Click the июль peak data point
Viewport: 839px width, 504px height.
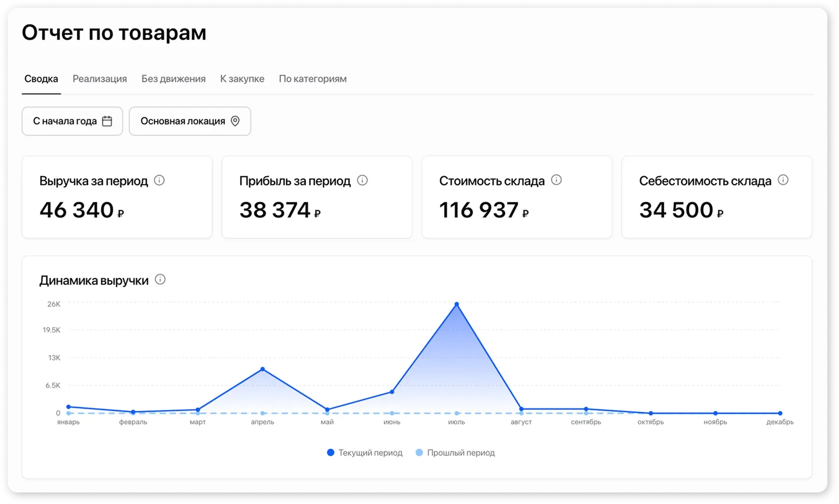tap(457, 304)
